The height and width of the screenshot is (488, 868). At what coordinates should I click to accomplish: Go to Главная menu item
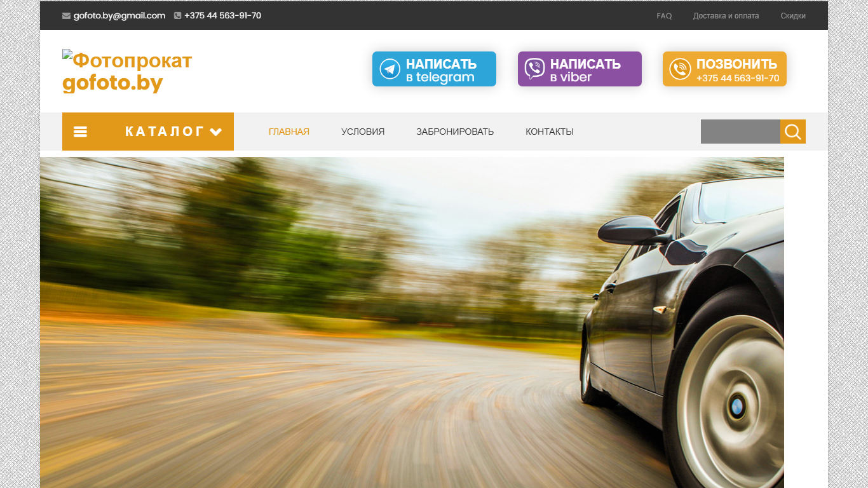[x=289, y=132]
